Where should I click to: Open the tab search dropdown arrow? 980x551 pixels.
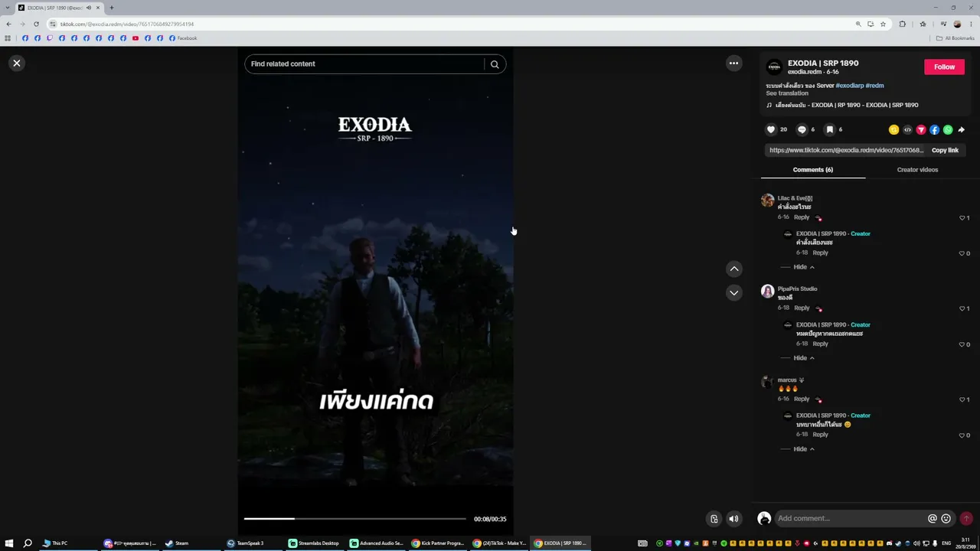click(x=7, y=8)
